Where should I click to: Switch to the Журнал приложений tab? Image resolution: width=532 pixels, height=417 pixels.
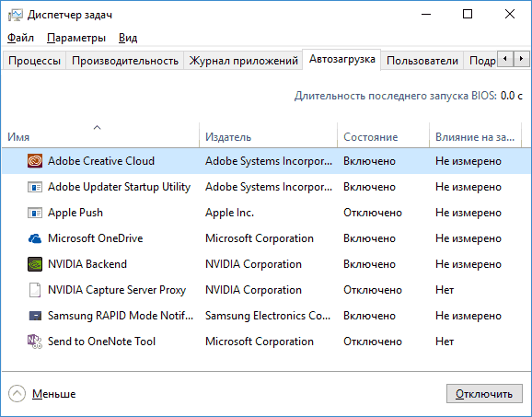243,61
